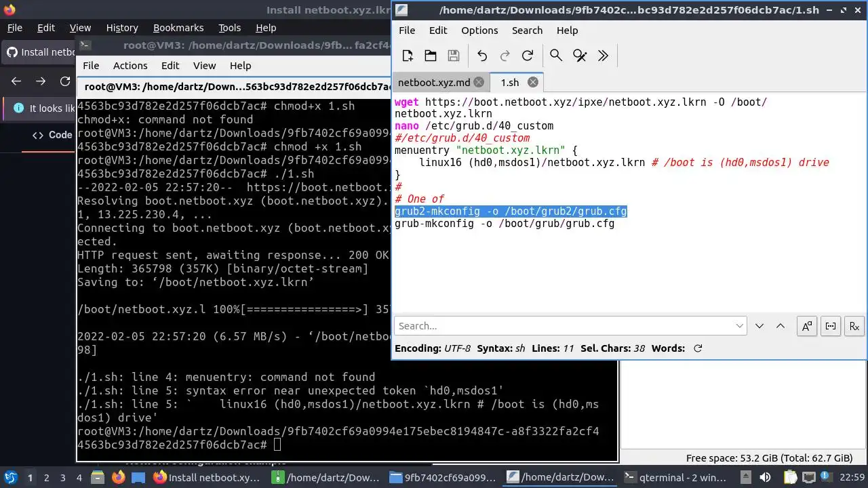Click the menuentry "netboot.xyz.lkrn" line
Viewport: 868px width, 488px height.
pos(486,150)
